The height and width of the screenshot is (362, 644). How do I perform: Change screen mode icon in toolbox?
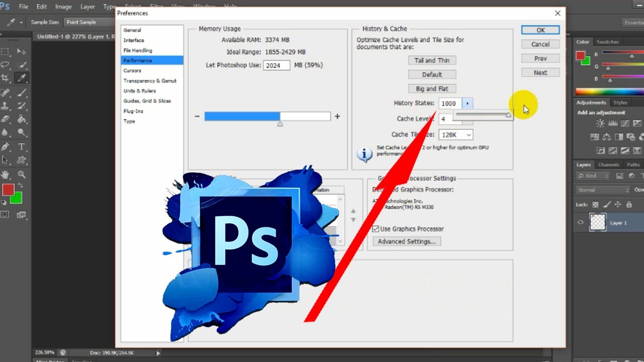pyautogui.click(x=22, y=214)
